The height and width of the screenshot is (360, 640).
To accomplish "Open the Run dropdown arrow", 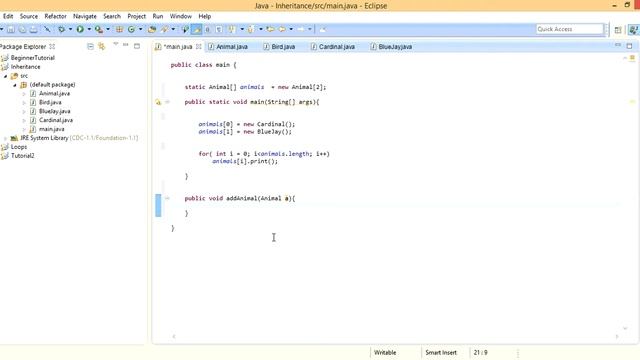I will pyautogui.click(x=89, y=29).
